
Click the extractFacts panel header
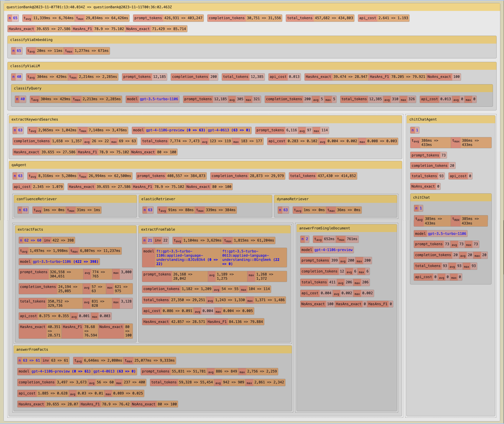point(30,230)
